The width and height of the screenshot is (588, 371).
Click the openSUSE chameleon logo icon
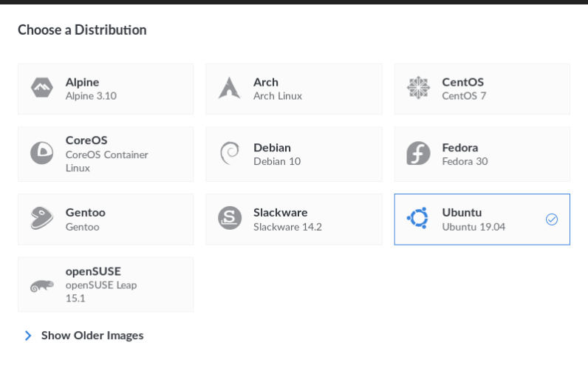pyautogui.click(x=42, y=286)
